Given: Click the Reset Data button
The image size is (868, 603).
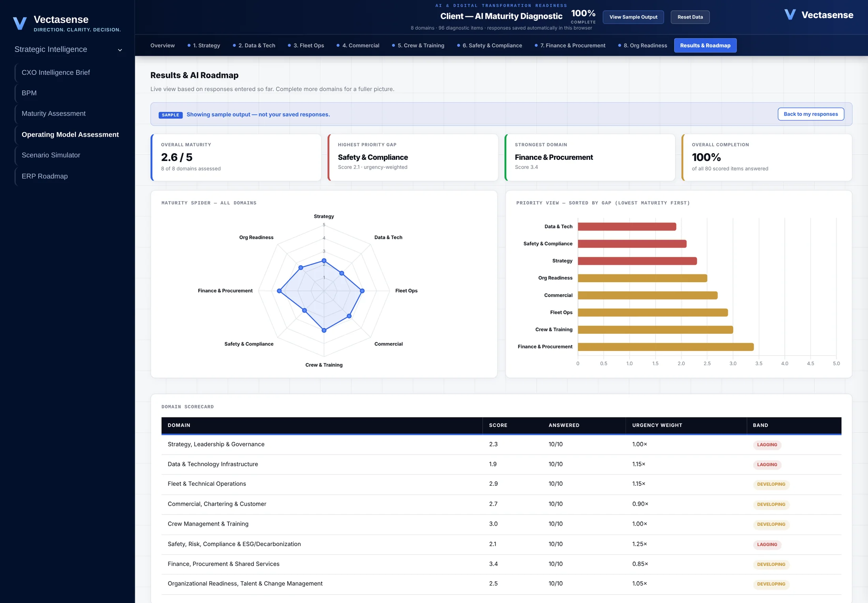Looking at the screenshot, I should tap(690, 17).
